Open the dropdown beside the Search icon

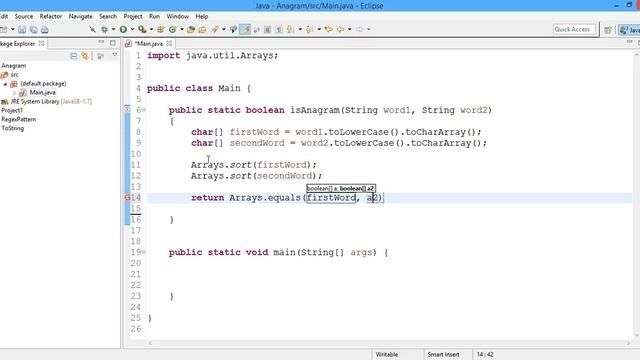(224, 29)
